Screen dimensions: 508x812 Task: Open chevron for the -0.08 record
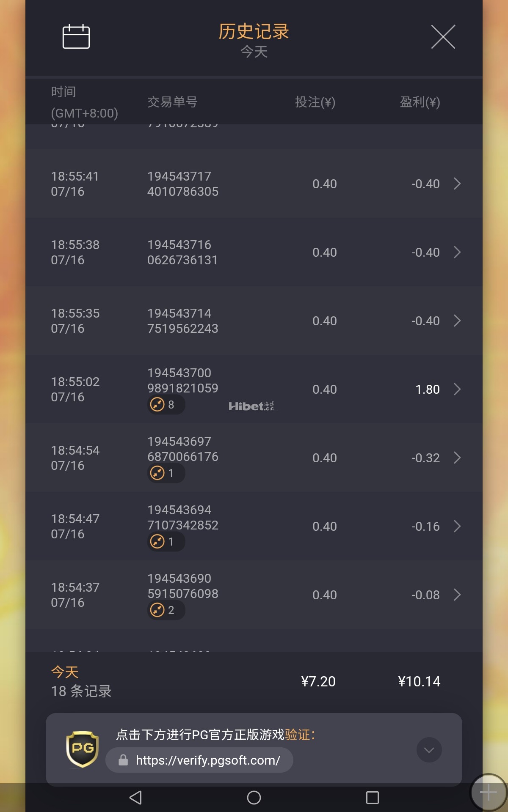pyautogui.click(x=457, y=595)
